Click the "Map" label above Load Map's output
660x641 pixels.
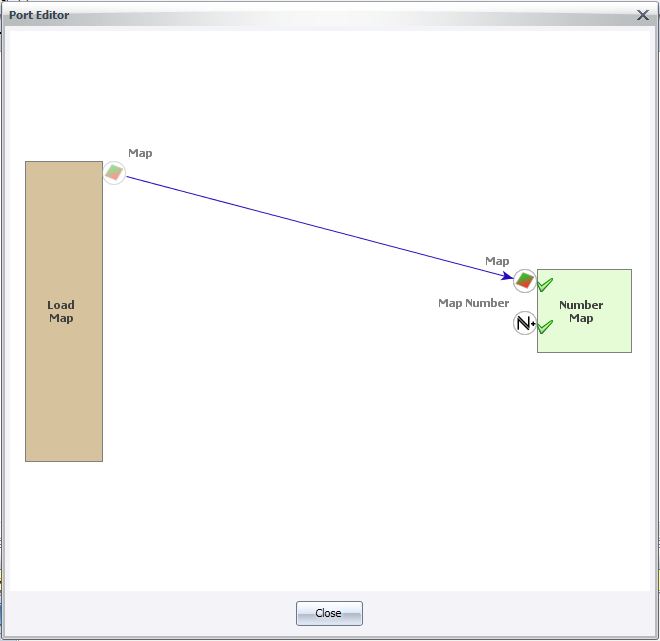[140, 153]
